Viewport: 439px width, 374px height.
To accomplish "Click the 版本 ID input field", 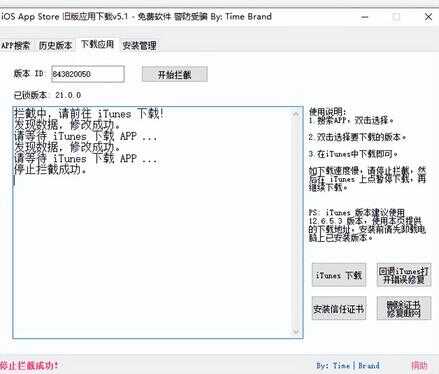I will [88, 74].
